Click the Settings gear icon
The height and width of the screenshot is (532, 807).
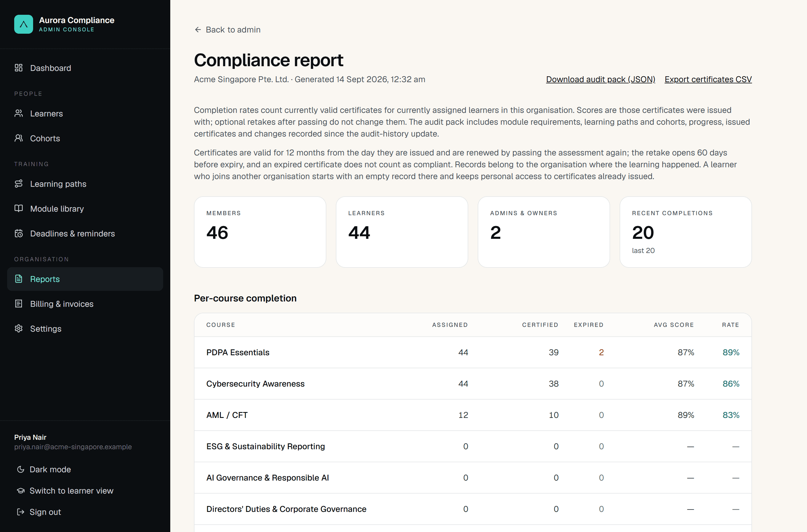point(19,328)
